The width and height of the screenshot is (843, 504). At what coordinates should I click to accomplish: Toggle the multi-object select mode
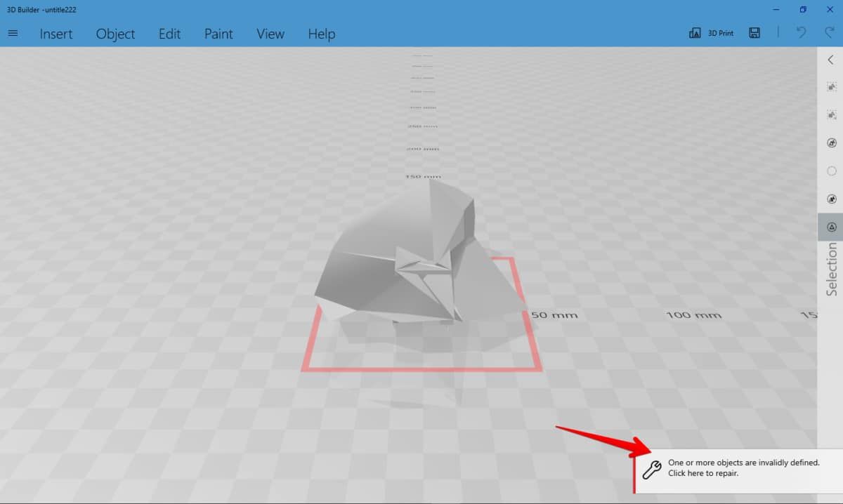point(832,142)
